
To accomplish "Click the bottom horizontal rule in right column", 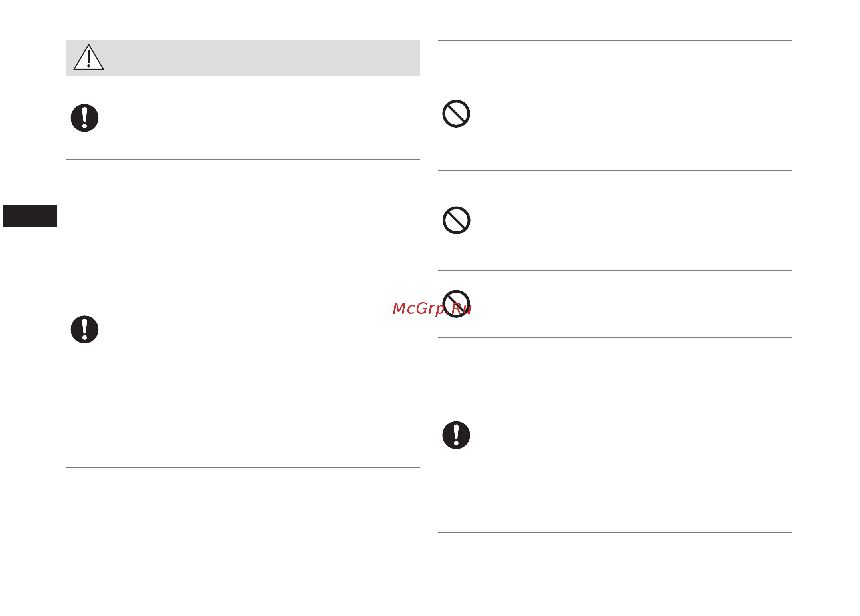I will point(615,532).
